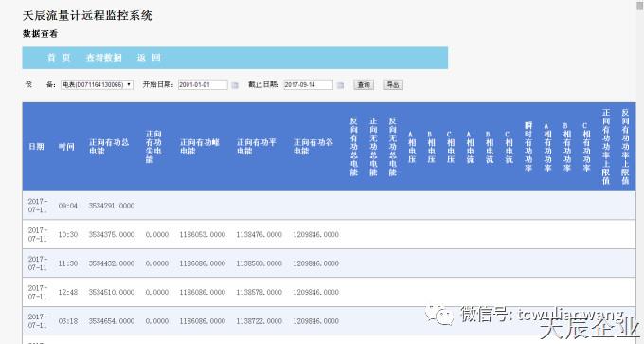The height and width of the screenshot is (344, 644).
Task: Click the 正向有功谷电能 column header
Action: pos(313,147)
